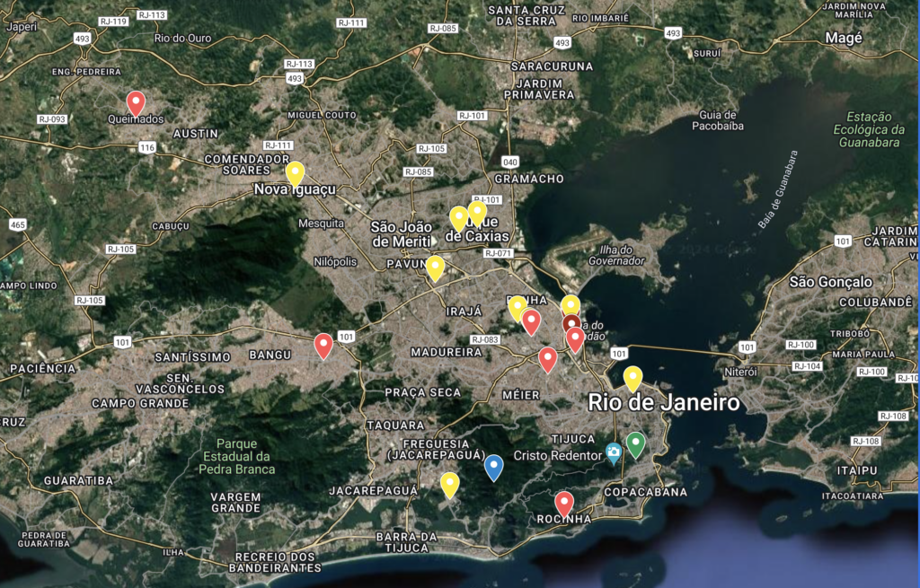Click the green pin near Cristo Redentor

[635, 443]
